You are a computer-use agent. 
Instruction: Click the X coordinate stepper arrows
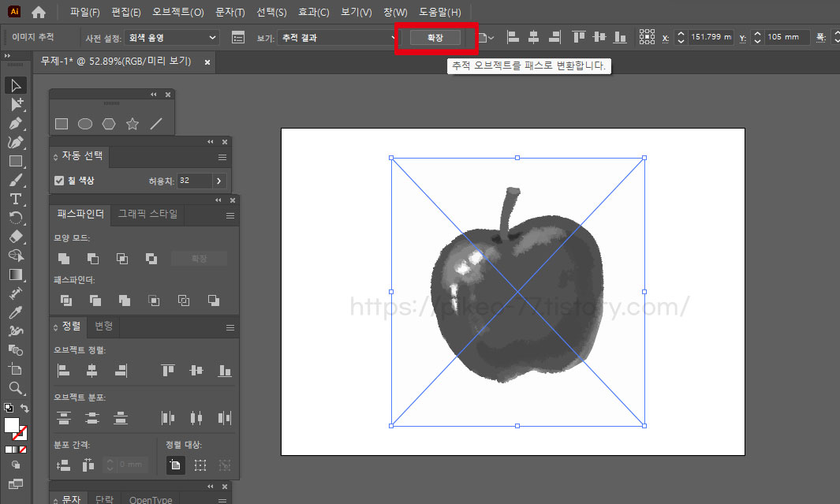coord(681,37)
